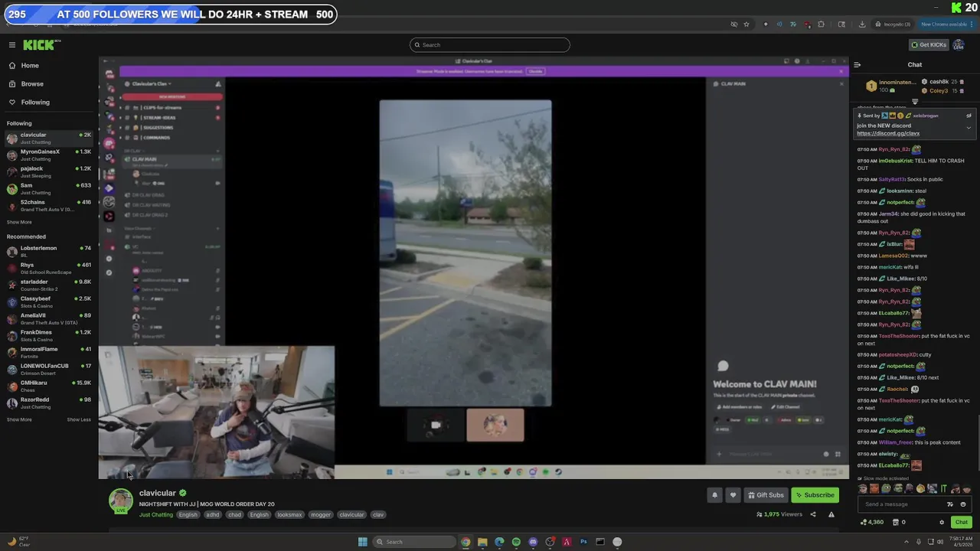Screen dimensions: 980x551
Task: Click the green Subscribe button
Action: tap(815, 495)
